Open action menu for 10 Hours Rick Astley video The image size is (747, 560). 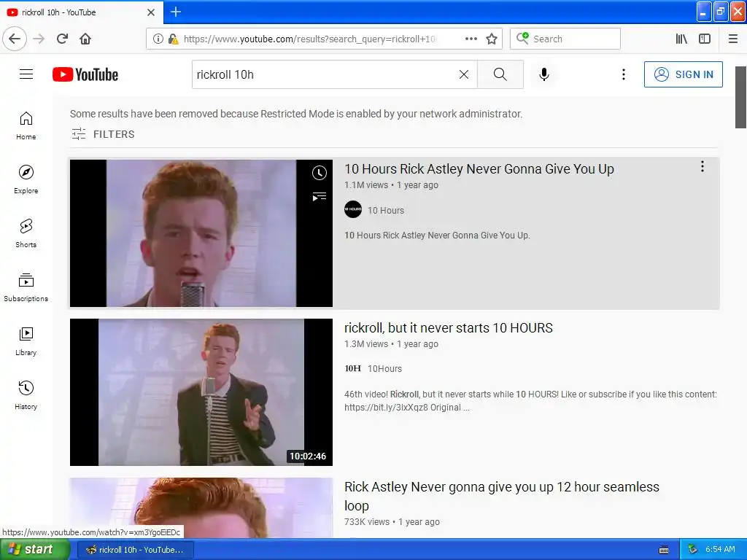coord(703,166)
